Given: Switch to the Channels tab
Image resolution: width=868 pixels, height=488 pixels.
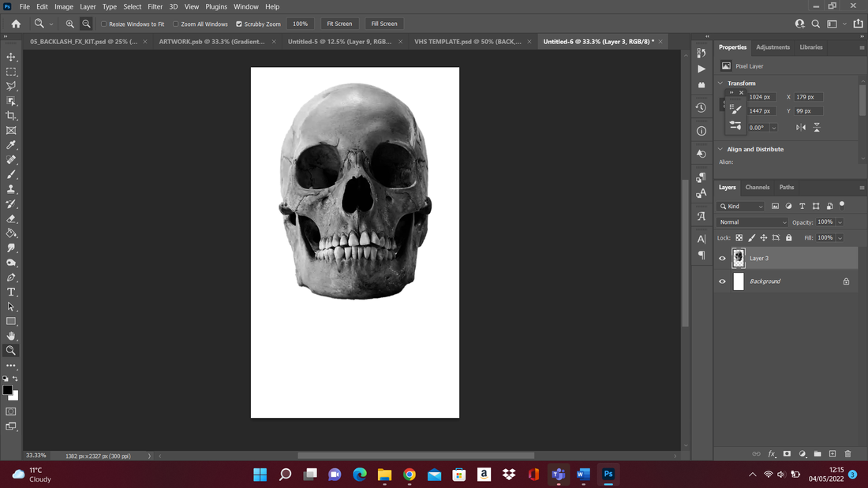Looking at the screenshot, I should 758,187.
